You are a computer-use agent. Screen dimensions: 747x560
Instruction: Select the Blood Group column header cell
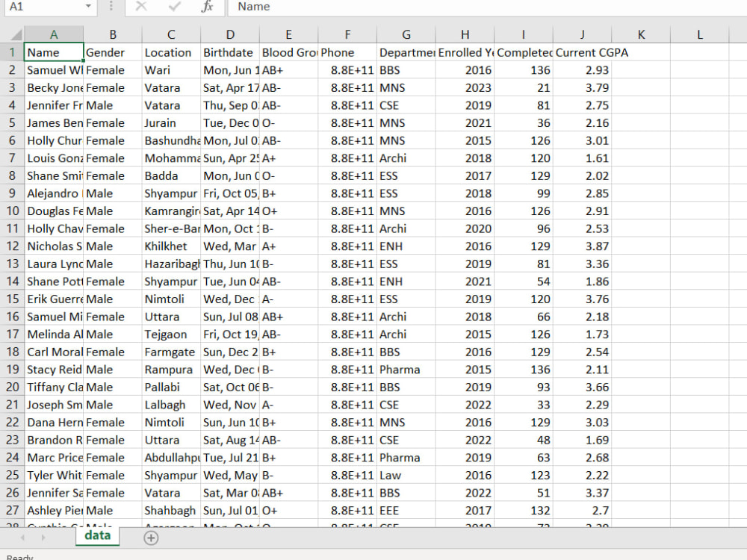288,52
